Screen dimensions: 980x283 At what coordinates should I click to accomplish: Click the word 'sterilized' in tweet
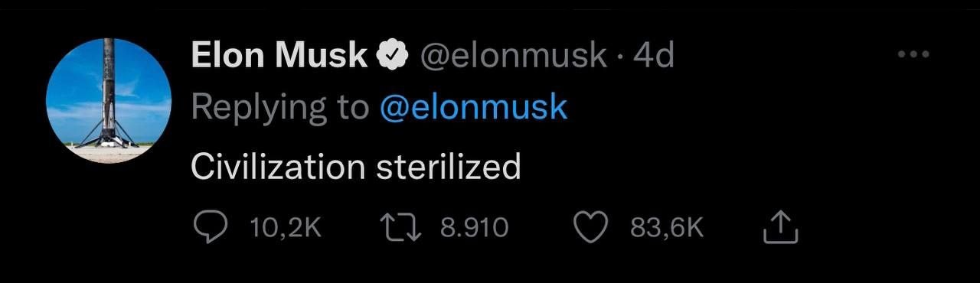(449, 167)
